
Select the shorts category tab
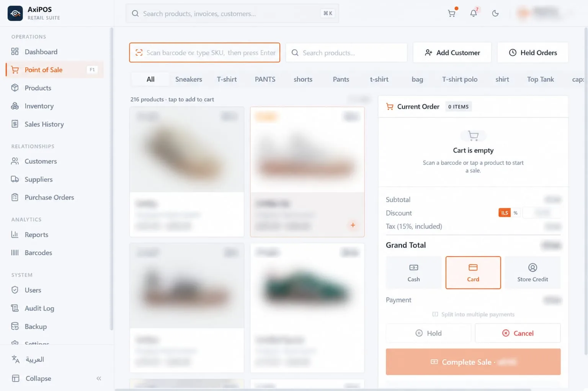(x=303, y=79)
